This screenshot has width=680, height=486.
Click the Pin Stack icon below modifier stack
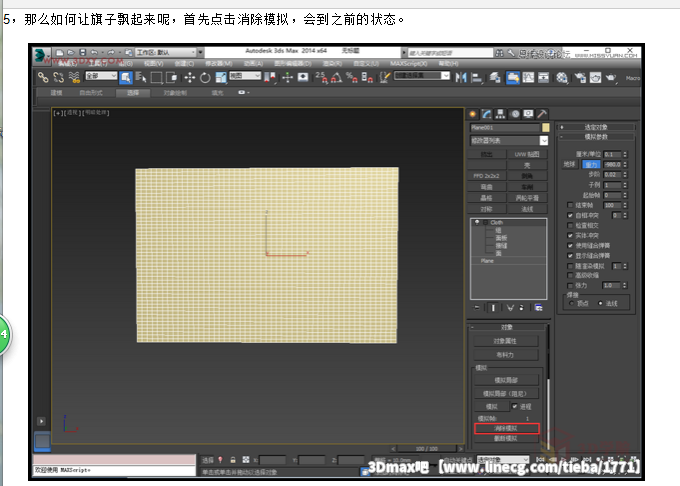tap(477, 308)
